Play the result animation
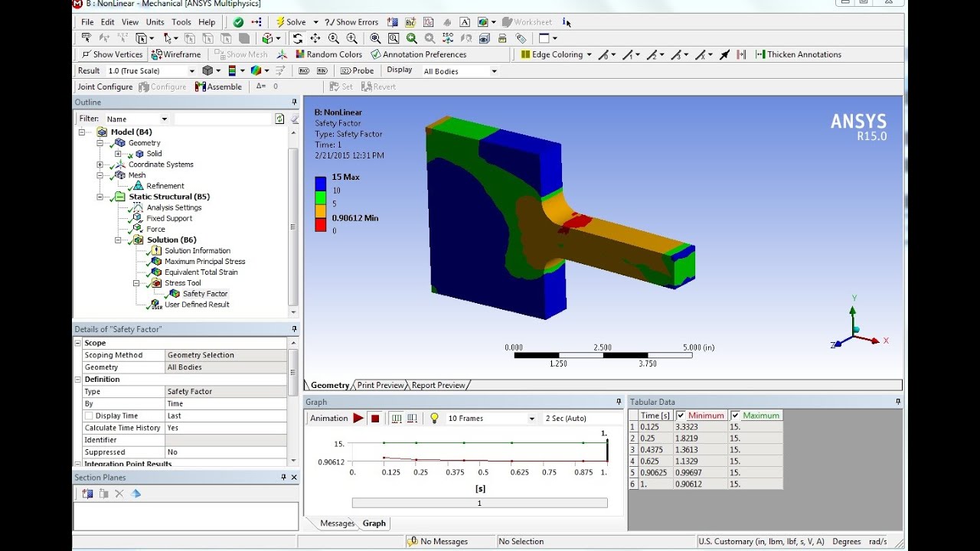 [358, 418]
